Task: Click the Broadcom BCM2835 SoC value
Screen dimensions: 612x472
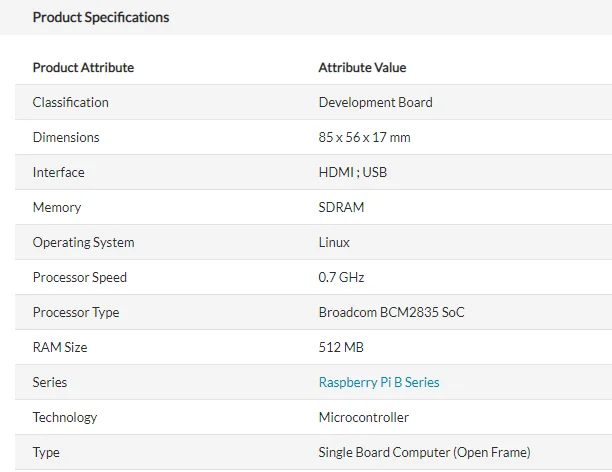Action: 391,312
